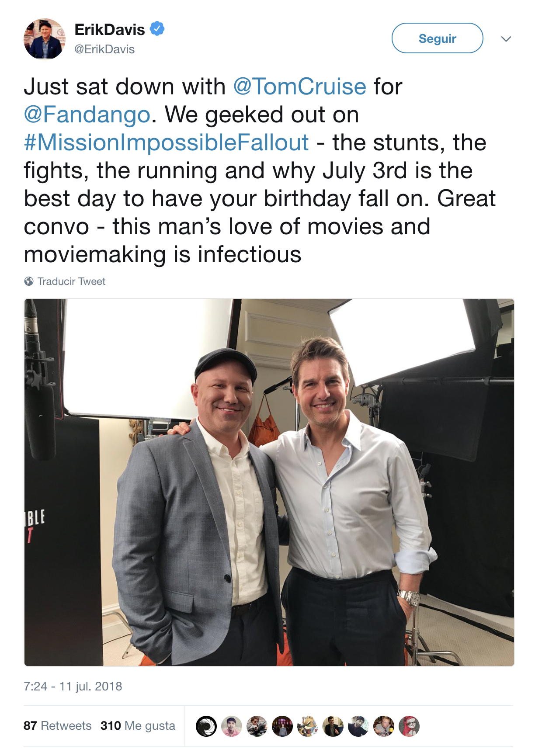Open the ErikDavis display name
The image size is (535, 756).
110,30
